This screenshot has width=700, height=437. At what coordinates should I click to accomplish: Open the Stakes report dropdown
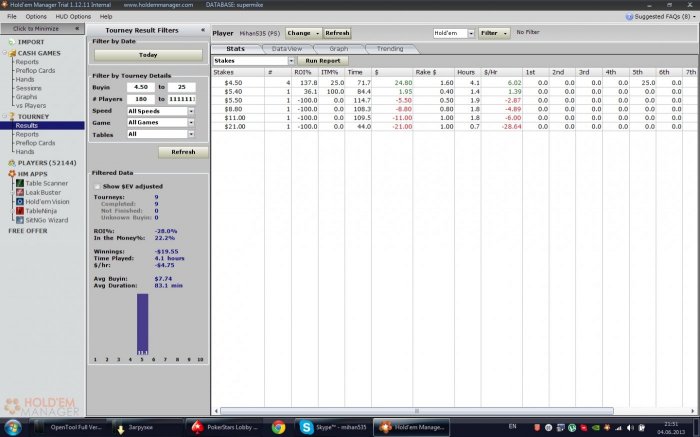291,61
